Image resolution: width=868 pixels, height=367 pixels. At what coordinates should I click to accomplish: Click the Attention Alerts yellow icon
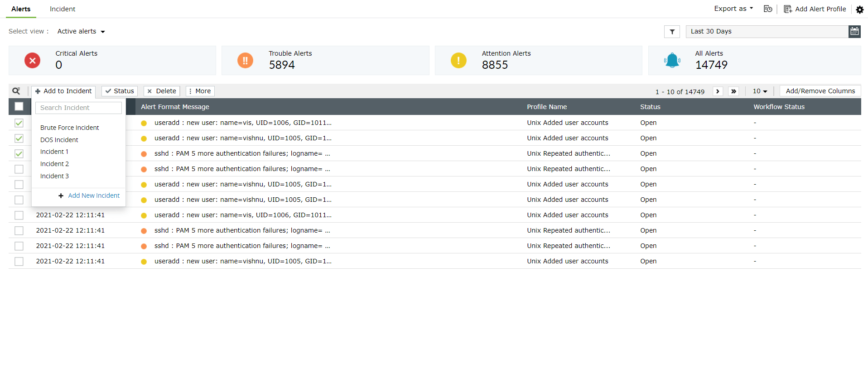(x=458, y=60)
